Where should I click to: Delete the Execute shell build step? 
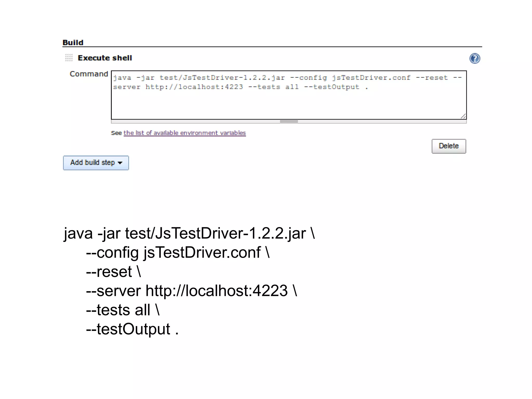click(449, 146)
